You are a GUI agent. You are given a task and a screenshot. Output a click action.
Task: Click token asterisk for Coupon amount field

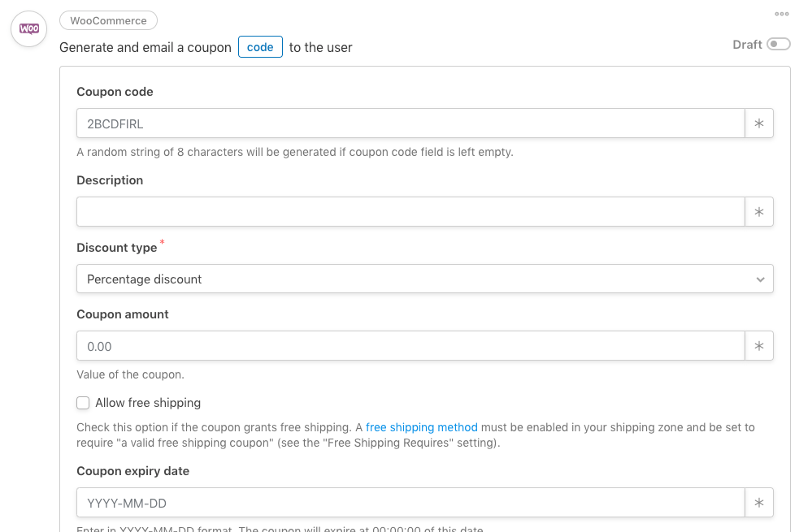758,346
